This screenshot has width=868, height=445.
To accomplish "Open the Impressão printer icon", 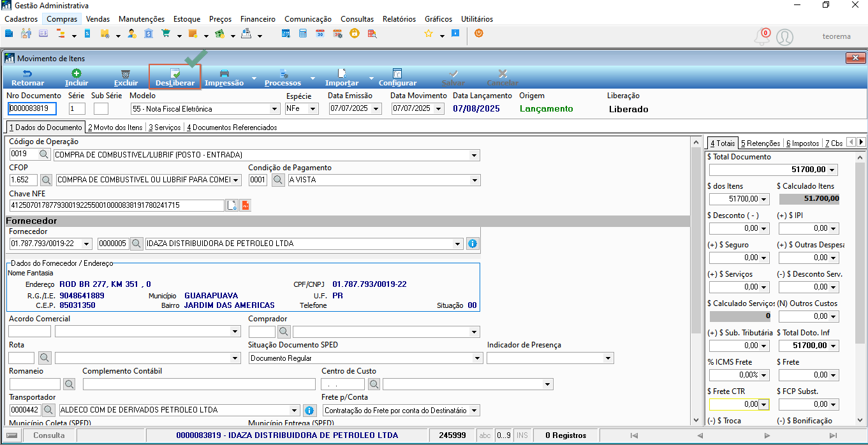I will 224,73.
